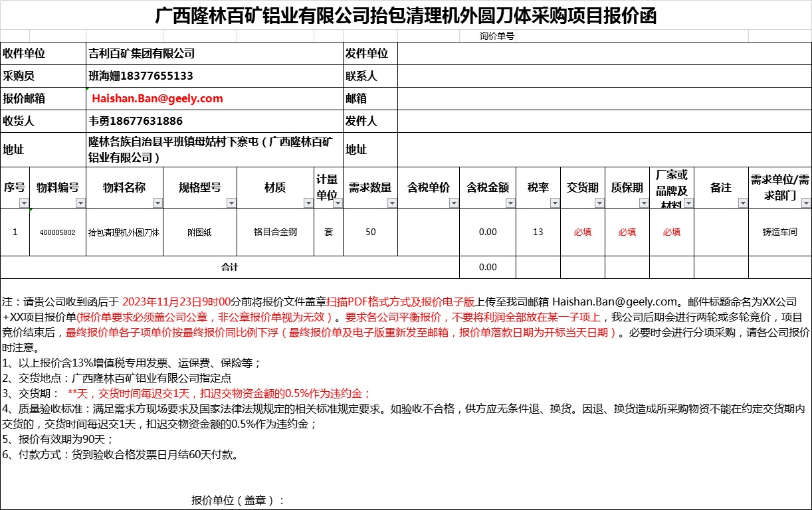Select the 采购员 label cell
Screen dimensions: 812x510
pos(43,76)
